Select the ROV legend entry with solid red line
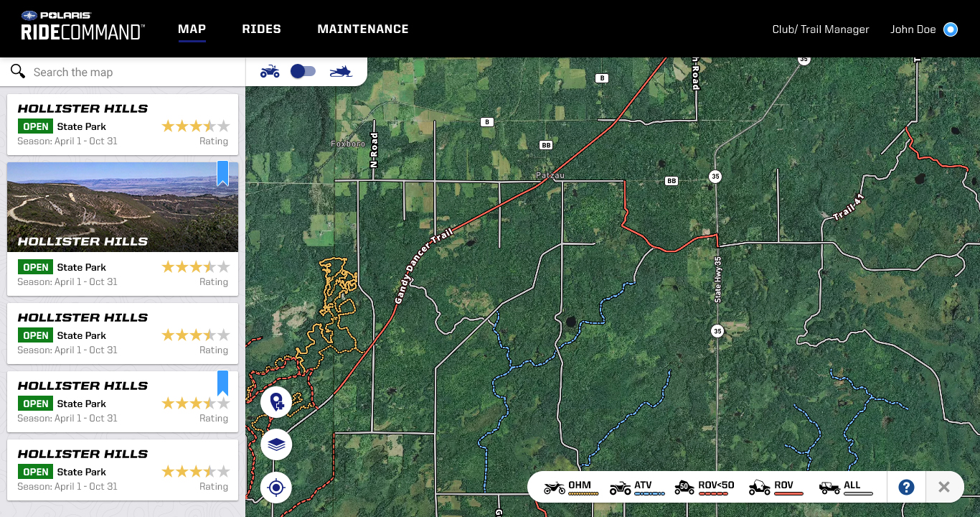This screenshot has width=980, height=517. click(776, 488)
